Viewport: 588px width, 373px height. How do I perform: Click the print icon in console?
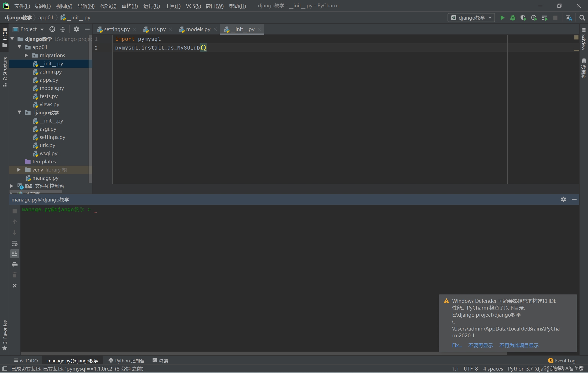pyautogui.click(x=15, y=264)
